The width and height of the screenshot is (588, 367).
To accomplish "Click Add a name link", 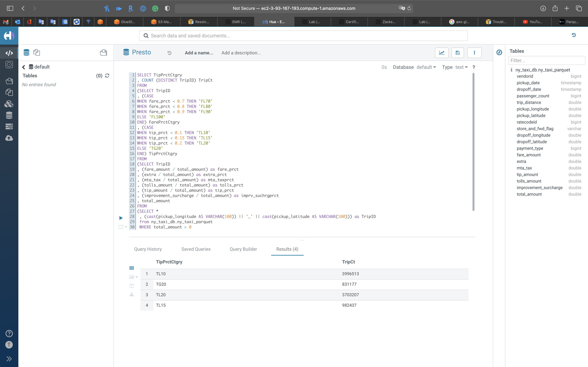I will click(199, 53).
